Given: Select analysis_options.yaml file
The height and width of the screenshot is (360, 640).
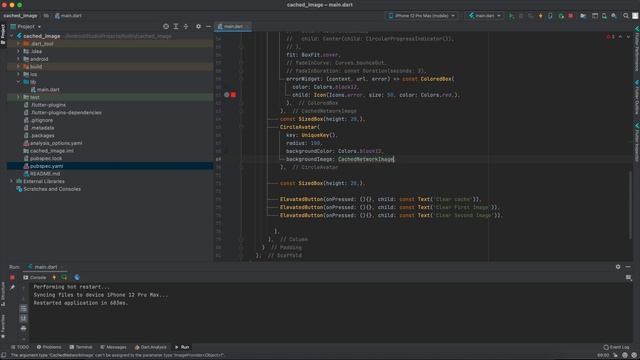Looking at the screenshot, I should click(53, 143).
